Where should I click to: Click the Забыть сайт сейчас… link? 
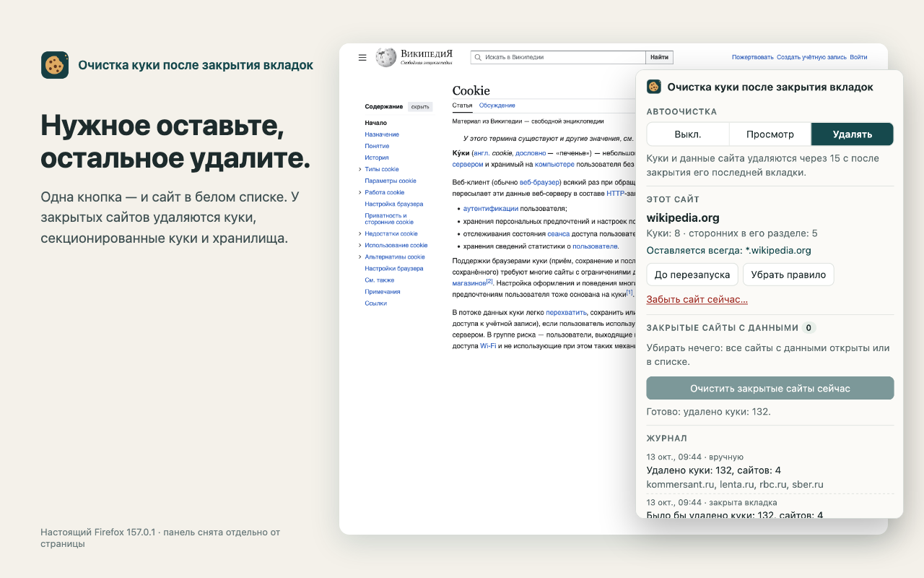click(697, 299)
